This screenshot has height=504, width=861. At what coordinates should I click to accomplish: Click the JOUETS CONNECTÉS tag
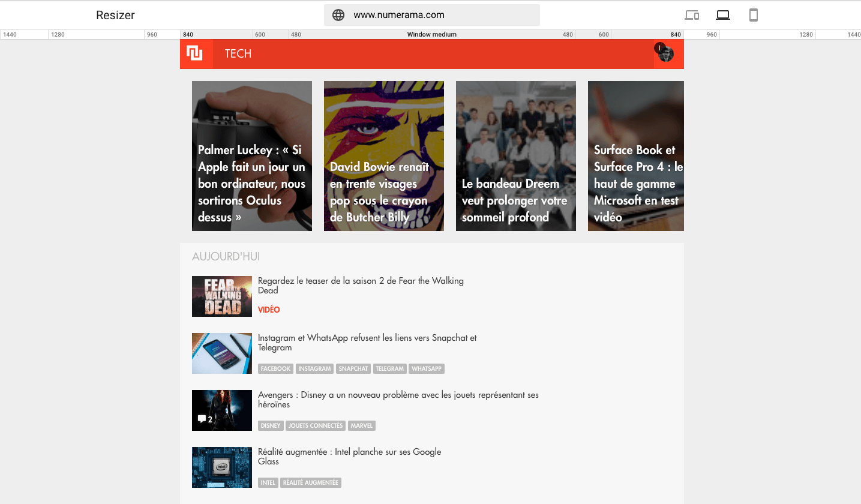pos(316,425)
